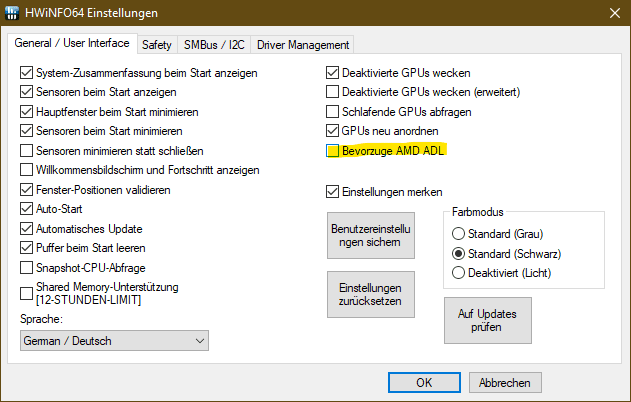Click Auf Updates prüfen button

[x=488, y=320]
